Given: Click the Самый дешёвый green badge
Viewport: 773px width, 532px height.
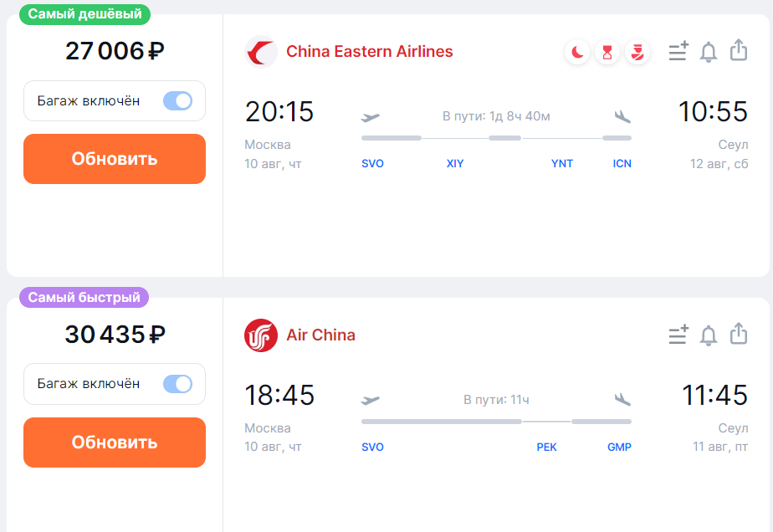Looking at the screenshot, I should pyautogui.click(x=84, y=14).
